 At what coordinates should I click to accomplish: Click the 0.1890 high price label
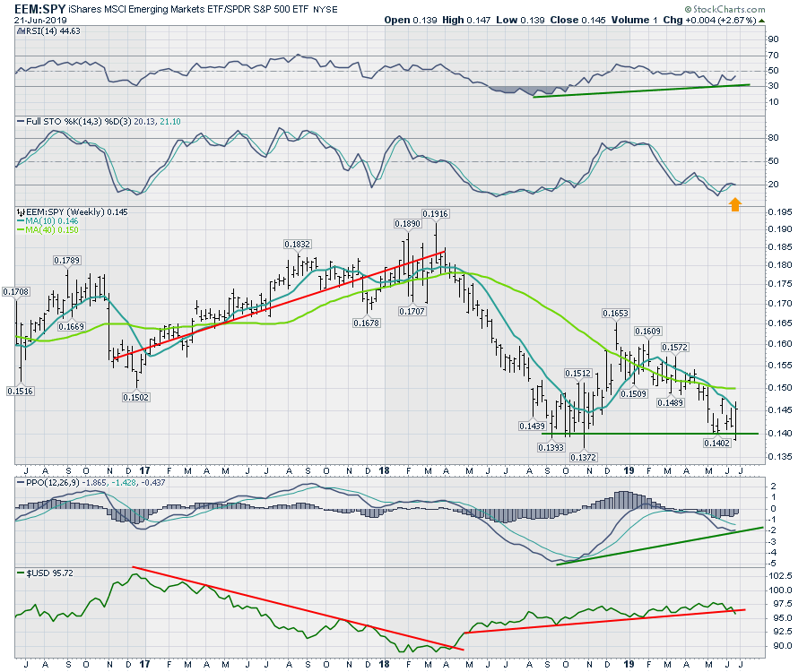pos(408,224)
